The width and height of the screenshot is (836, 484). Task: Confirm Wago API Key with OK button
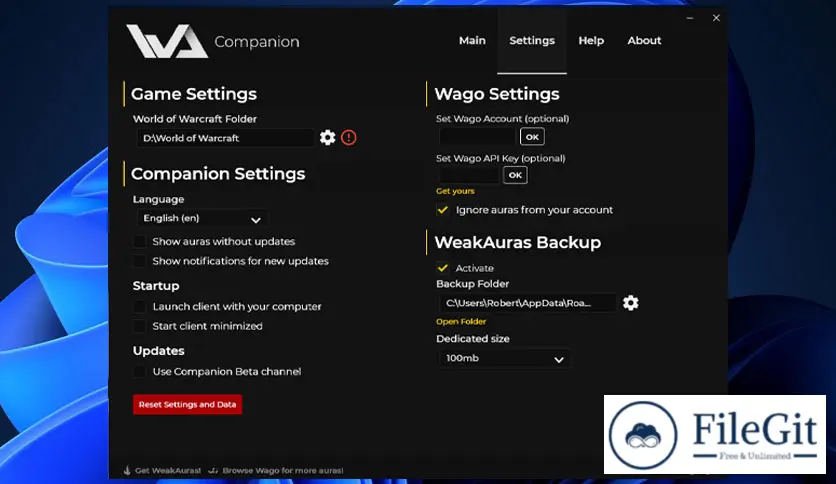(x=515, y=175)
